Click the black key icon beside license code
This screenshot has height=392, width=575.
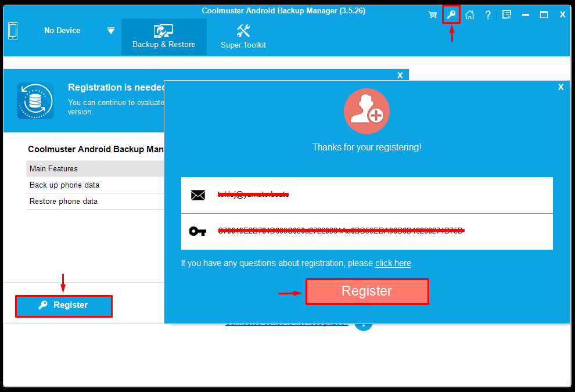click(198, 231)
